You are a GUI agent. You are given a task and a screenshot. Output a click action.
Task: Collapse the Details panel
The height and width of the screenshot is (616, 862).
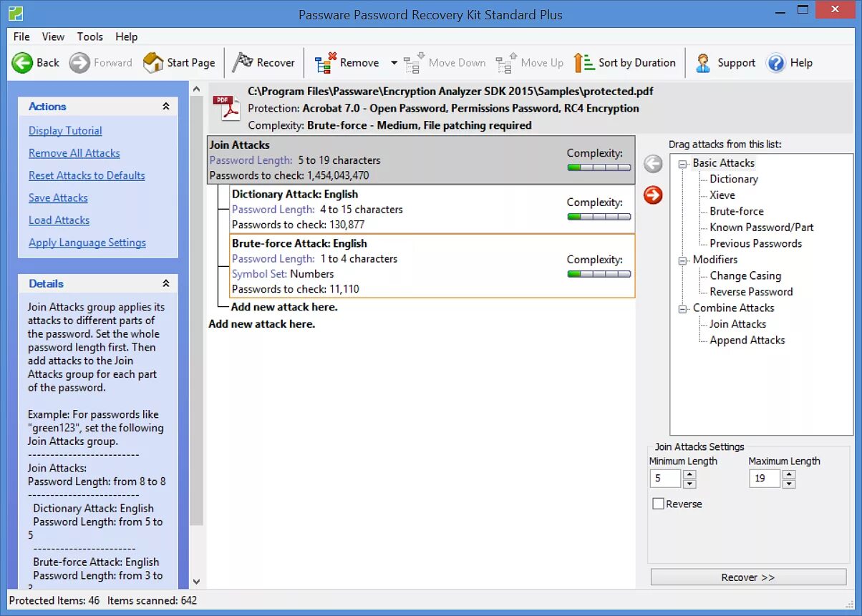(166, 284)
